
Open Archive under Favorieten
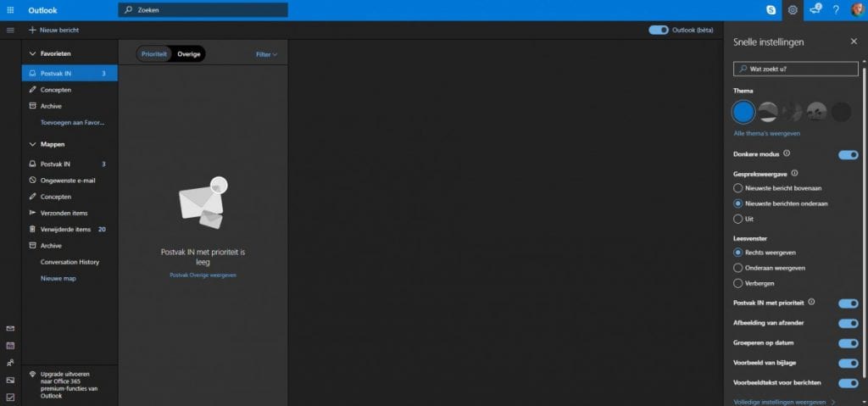70,106
